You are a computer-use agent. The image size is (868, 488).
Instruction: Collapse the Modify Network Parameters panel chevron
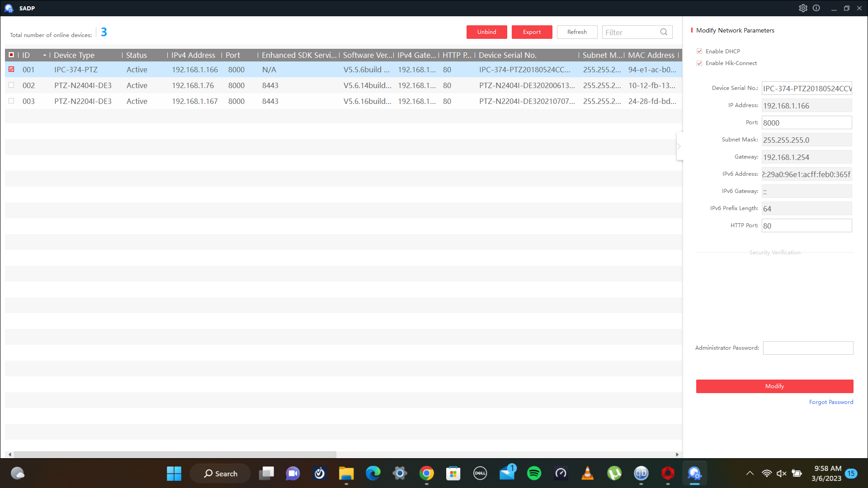(x=679, y=146)
